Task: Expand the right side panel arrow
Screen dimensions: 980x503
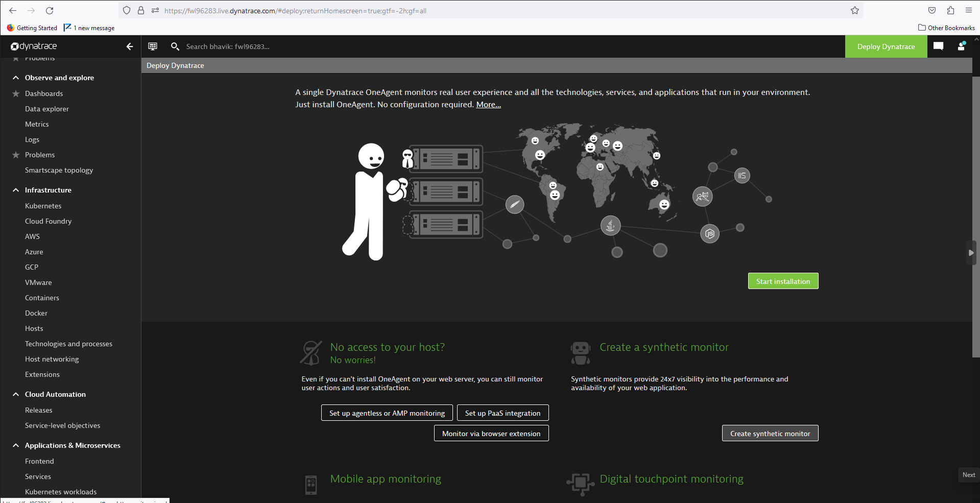Action: click(x=971, y=253)
